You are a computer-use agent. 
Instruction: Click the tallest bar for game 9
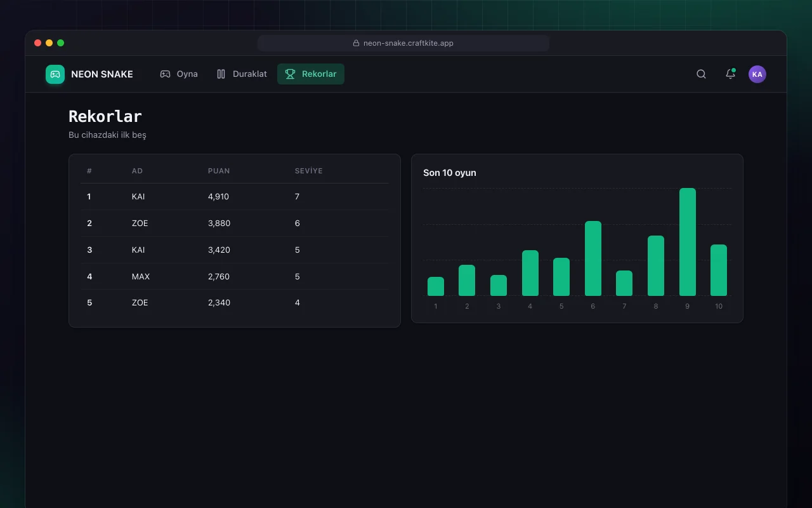click(x=688, y=242)
